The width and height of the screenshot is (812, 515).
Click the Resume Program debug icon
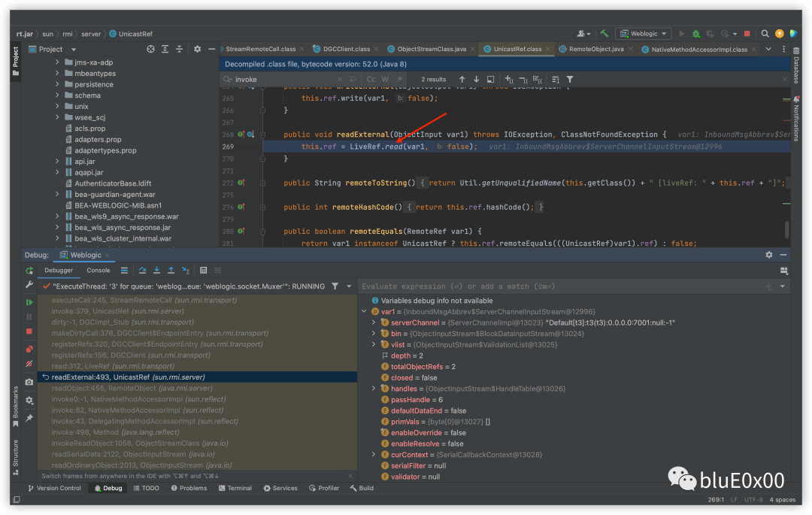(x=29, y=302)
